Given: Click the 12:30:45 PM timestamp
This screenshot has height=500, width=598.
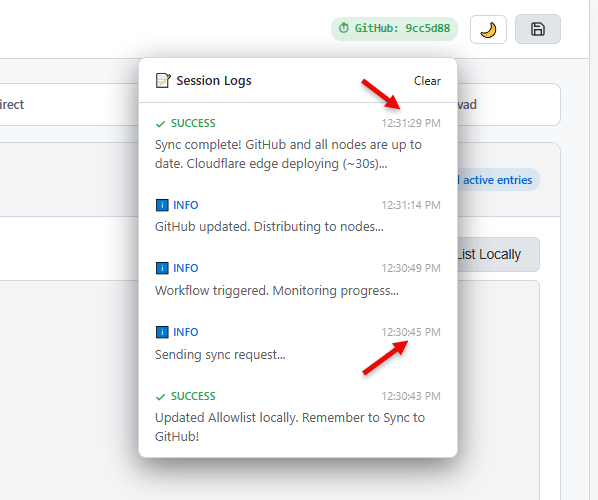Looking at the screenshot, I should 411,332.
